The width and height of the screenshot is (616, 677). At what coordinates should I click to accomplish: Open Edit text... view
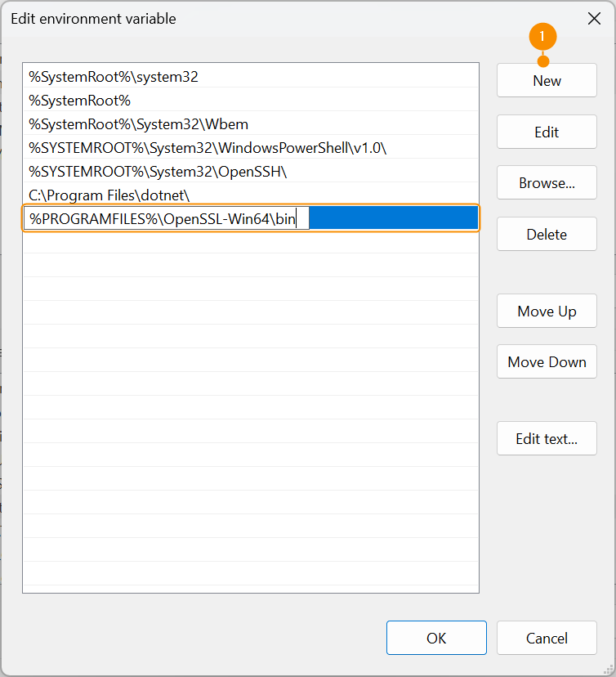[x=547, y=438]
